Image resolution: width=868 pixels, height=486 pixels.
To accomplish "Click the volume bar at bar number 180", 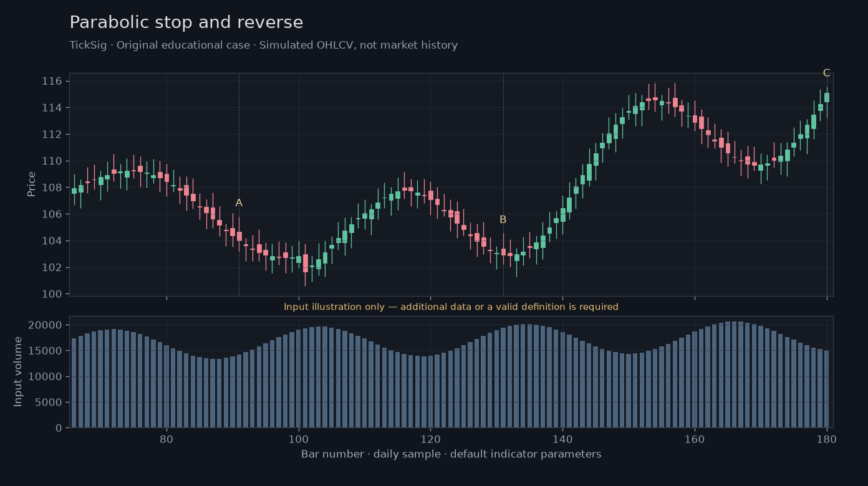I will coord(827,389).
